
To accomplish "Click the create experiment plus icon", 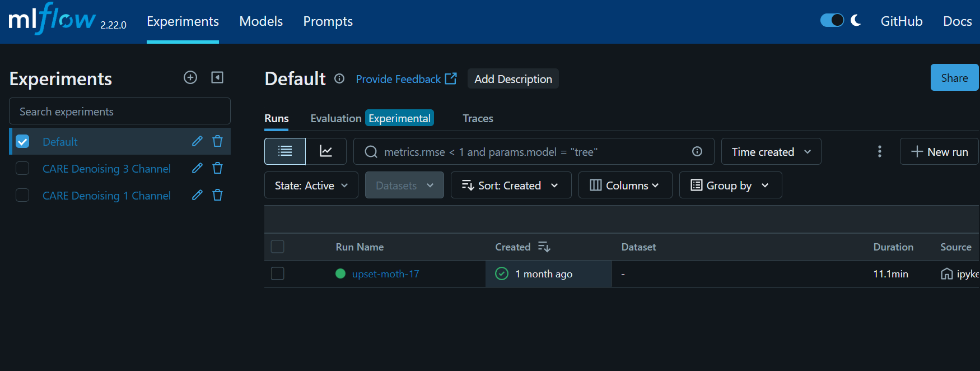I will click(190, 77).
